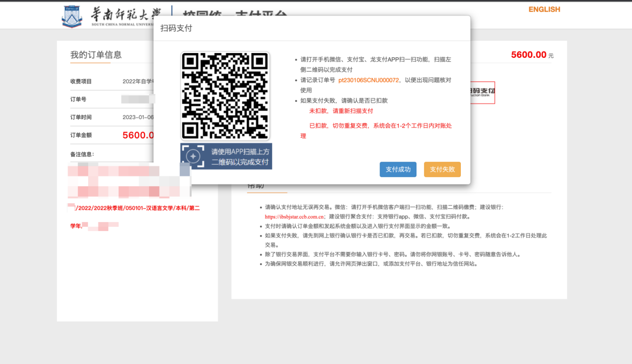This screenshot has height=364, width=632.
Task: Click the 收费项目 row label
Action: [81, 81]
